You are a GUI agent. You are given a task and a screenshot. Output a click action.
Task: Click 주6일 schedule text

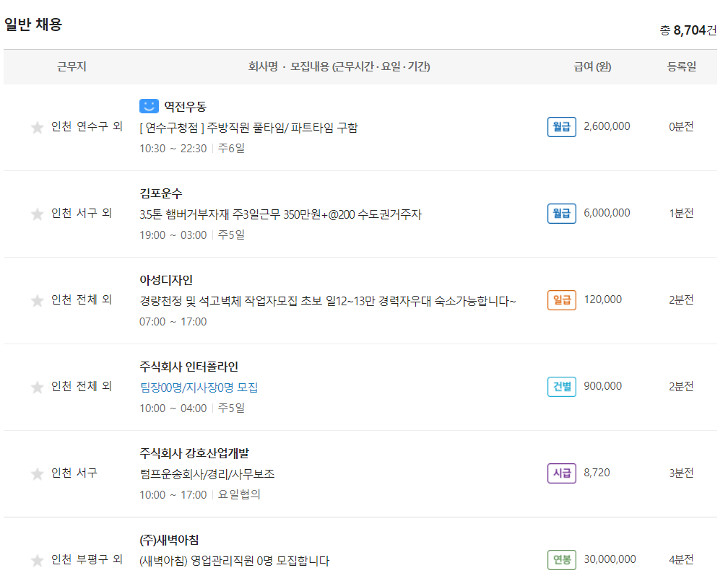tap(231, 148)
